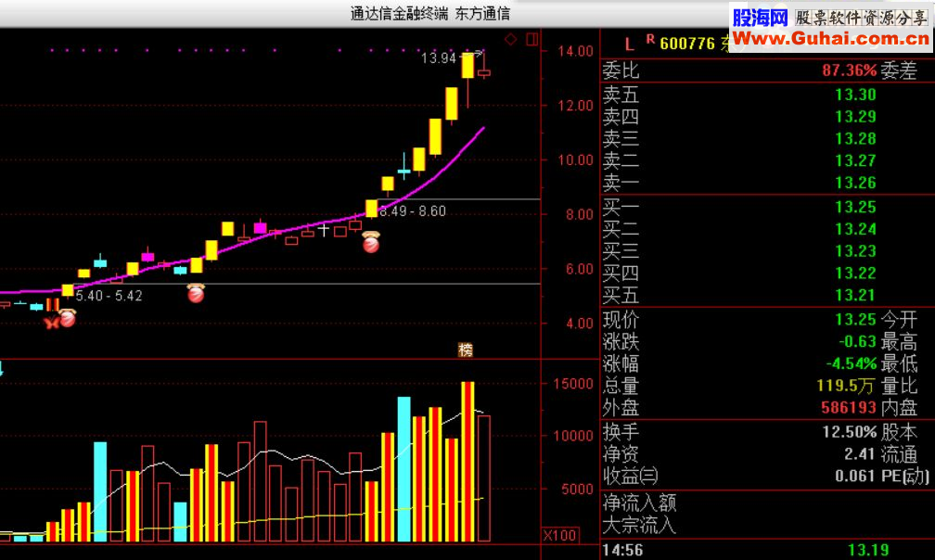Click the 外盘 value 586193

pos(849,408)
